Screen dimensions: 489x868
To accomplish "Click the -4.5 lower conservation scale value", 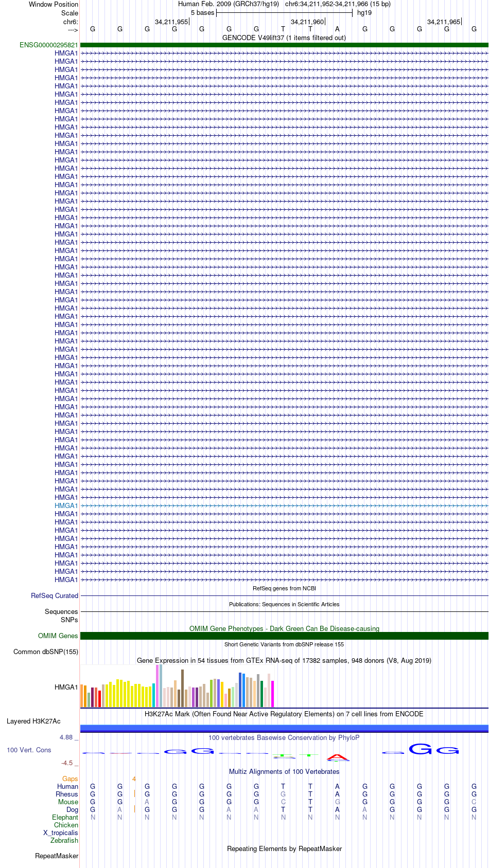I will point(67,763).
